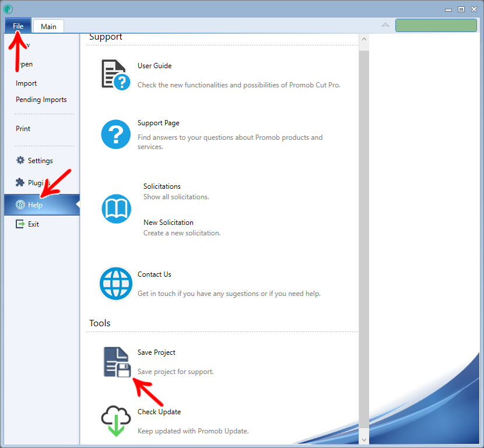Open the Support Page link
This screenshot has height=448, width=484.
point(159,123)
